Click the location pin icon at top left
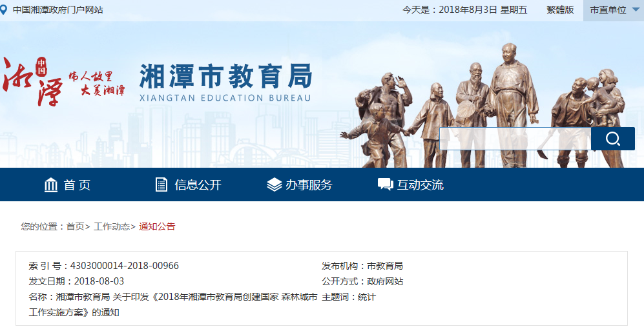The image size is (644, 329). click(3, 10)
